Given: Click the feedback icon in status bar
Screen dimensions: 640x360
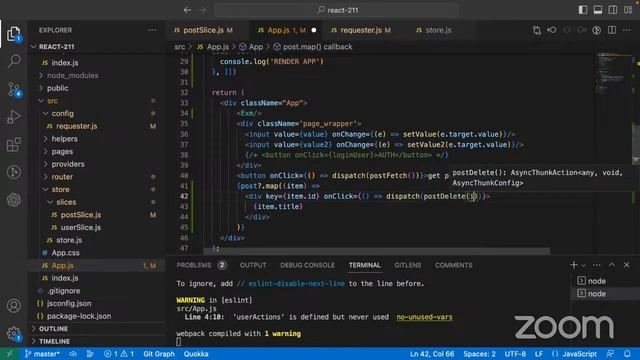Looking at the screenshot, I should 611,354.
